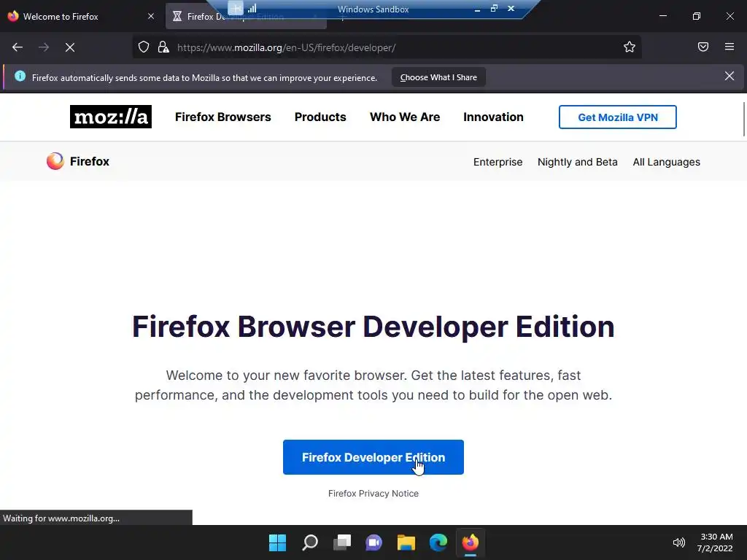Screen dimensions: 747x560
Task: Dismiss the data sharing notification bar
Action: click(729, 76)
